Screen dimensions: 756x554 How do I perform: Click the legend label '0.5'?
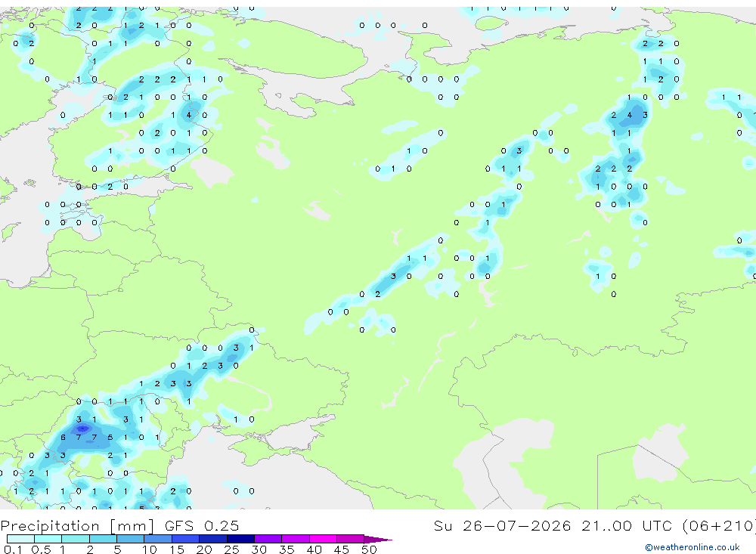click(x=41, y=549)
